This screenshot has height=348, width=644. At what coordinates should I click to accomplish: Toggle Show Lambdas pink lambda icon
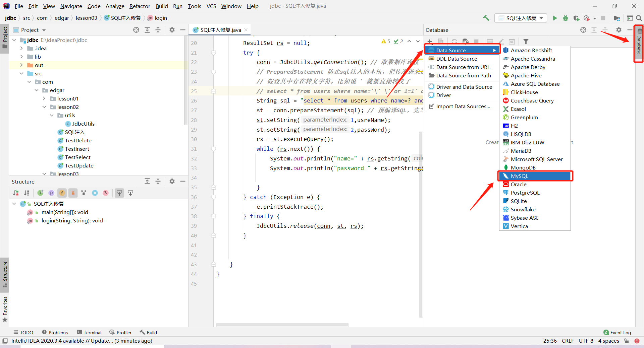point(106,193)
